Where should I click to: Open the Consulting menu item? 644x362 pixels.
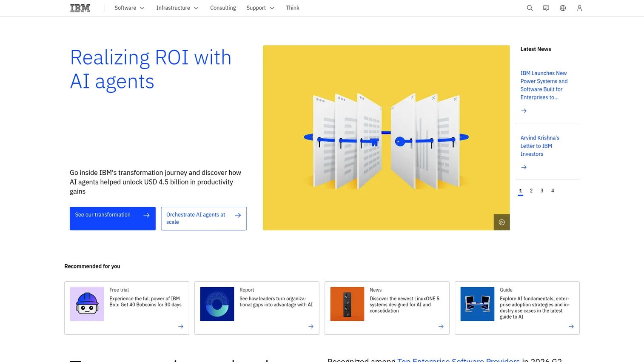[223, 8]
